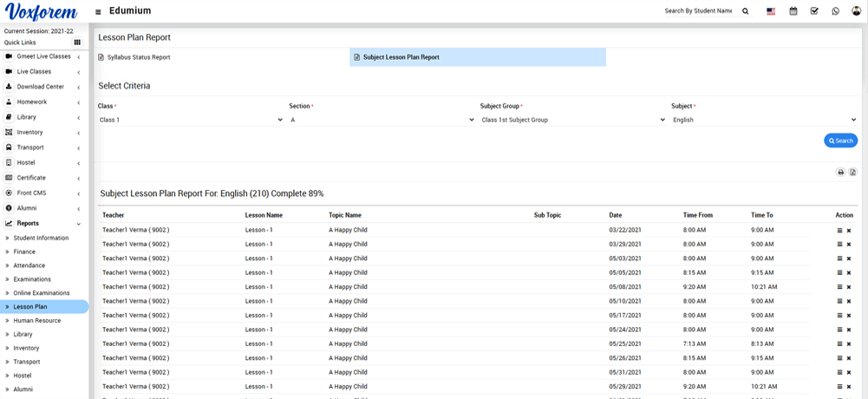Open the Subject Lesson Plan Report tab
The image size is (868, 399).
[401, 57]
